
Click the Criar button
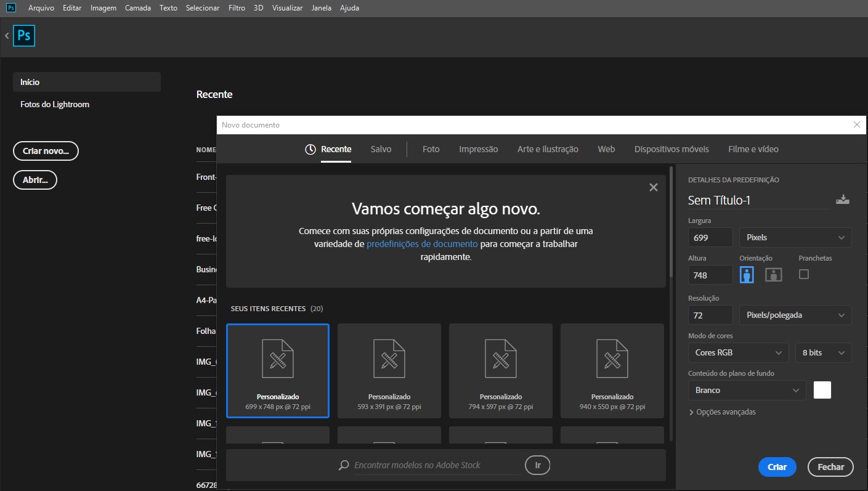[777, 467]
